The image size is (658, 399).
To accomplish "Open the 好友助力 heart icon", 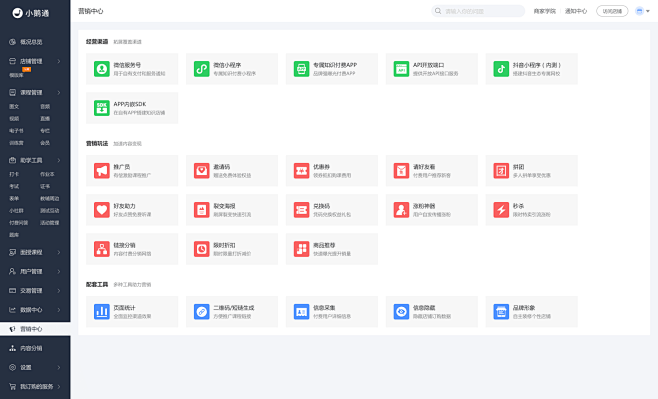I will point(102,210).
